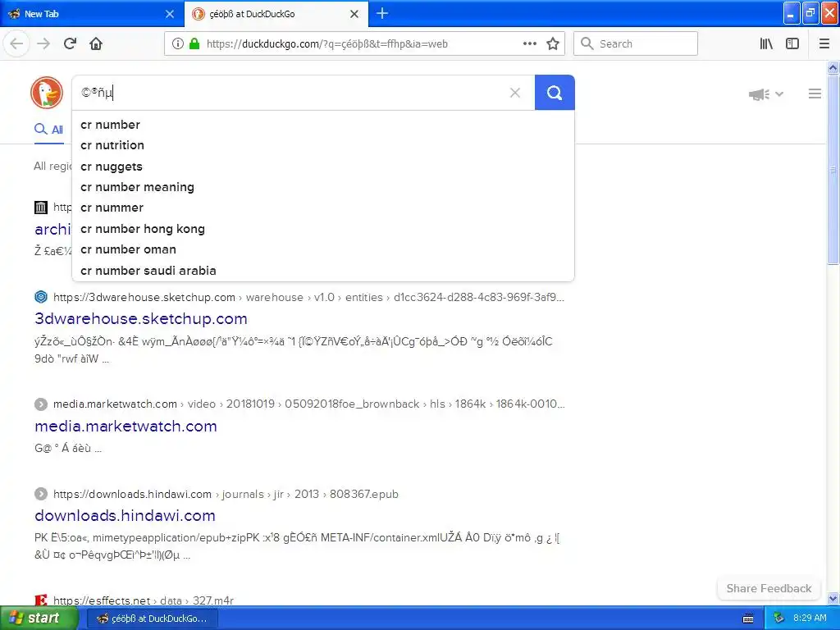Choose suggestion 'cr nuggets'

coord(323,166)
